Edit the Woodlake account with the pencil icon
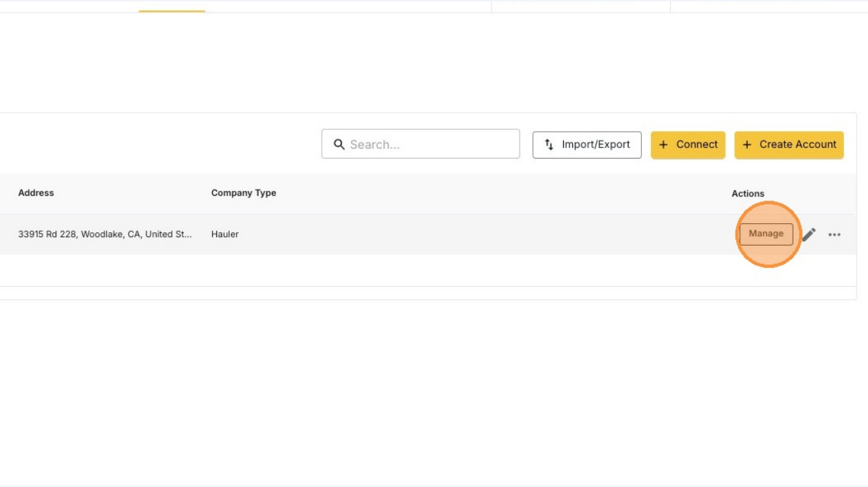 [x=809, y=234]
